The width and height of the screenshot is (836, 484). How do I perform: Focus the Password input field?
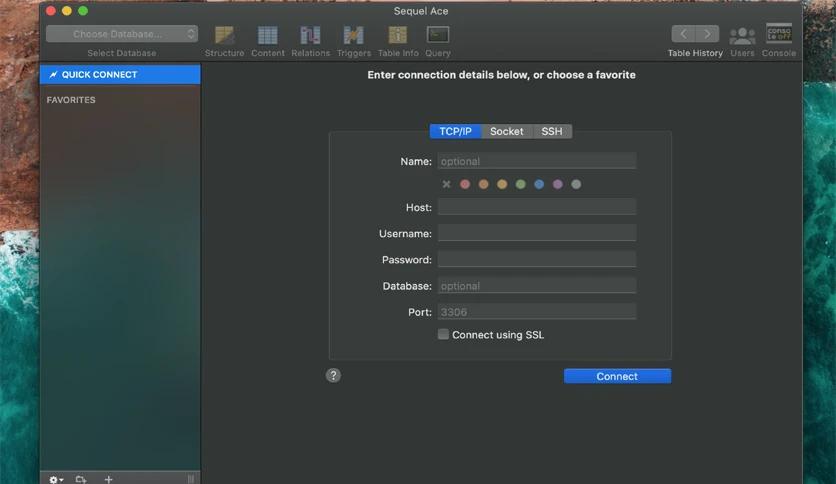coord(537,259)
